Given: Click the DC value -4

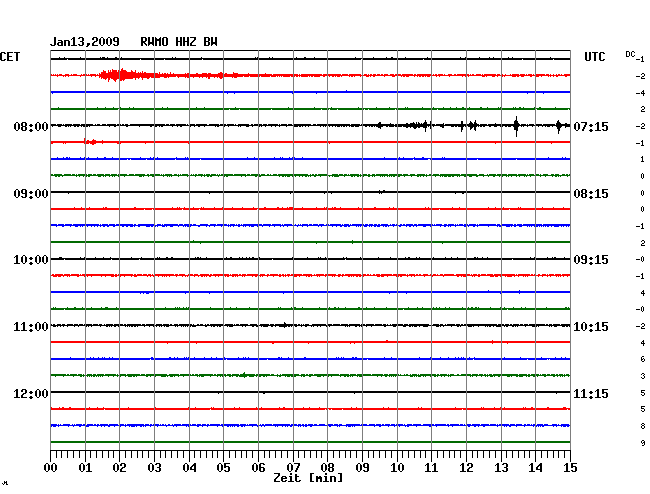Looking at the screenshot, I should (x=640, y=93).
